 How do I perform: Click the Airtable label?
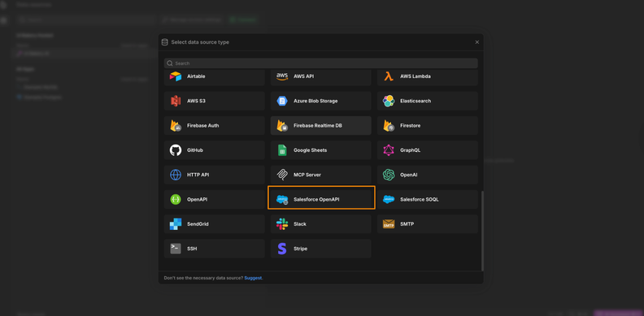196,76
